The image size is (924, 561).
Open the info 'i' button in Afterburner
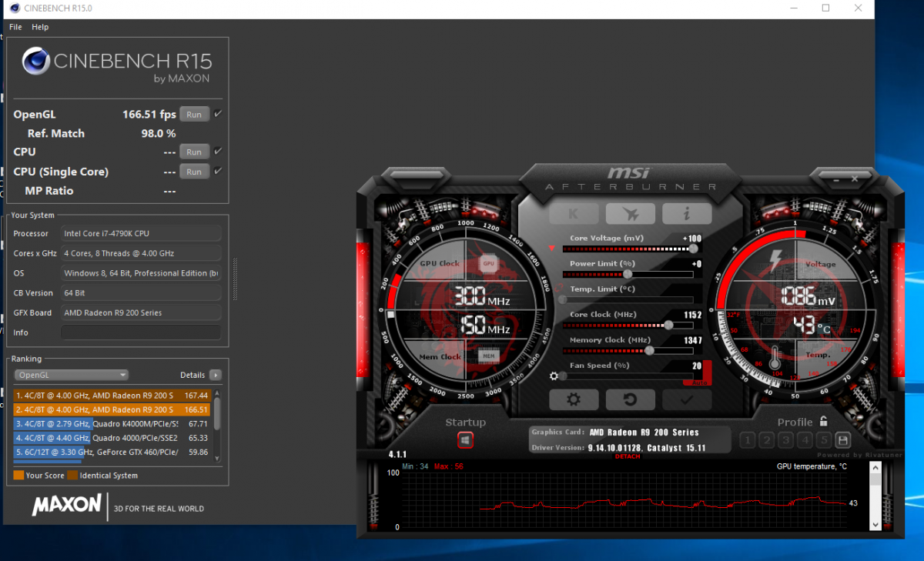point(687,214)
